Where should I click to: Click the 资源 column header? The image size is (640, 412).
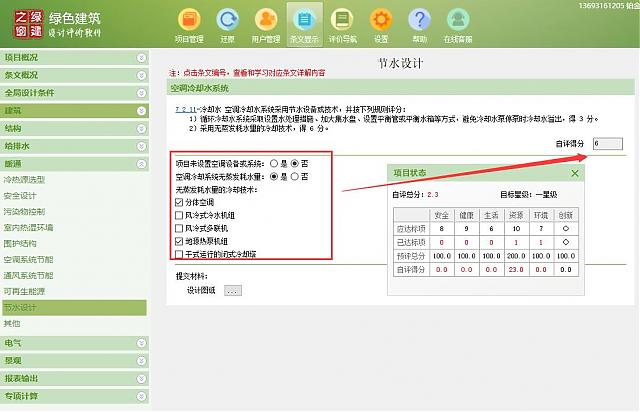(x=516, y=215)
